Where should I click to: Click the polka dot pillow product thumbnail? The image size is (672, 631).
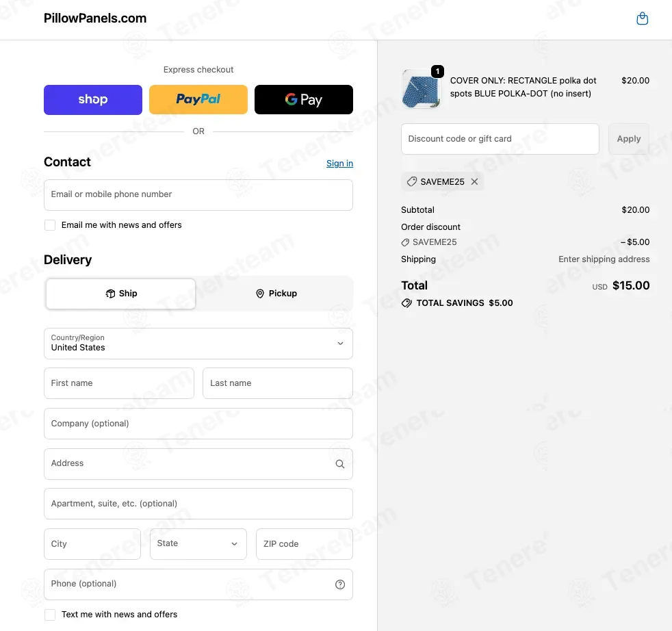[421, 89]
